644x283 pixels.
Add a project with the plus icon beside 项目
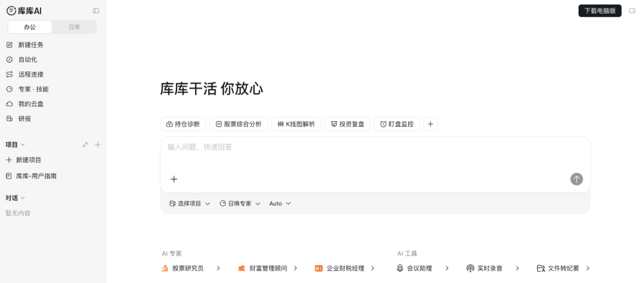pyautogui.click(x=98, y=144)
